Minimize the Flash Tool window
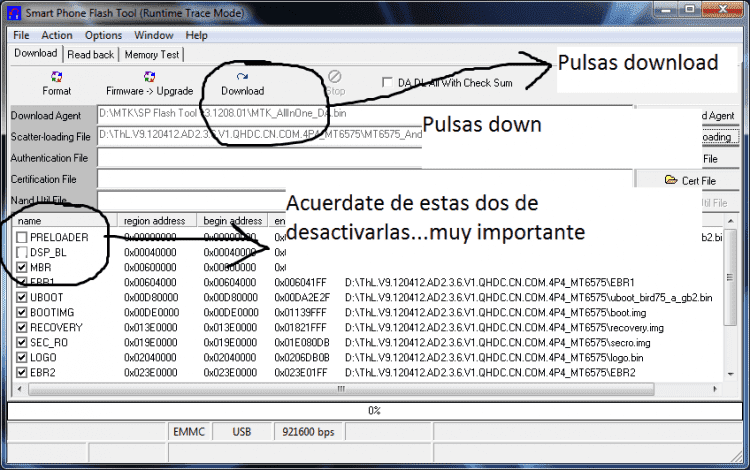 coord(666,9)
